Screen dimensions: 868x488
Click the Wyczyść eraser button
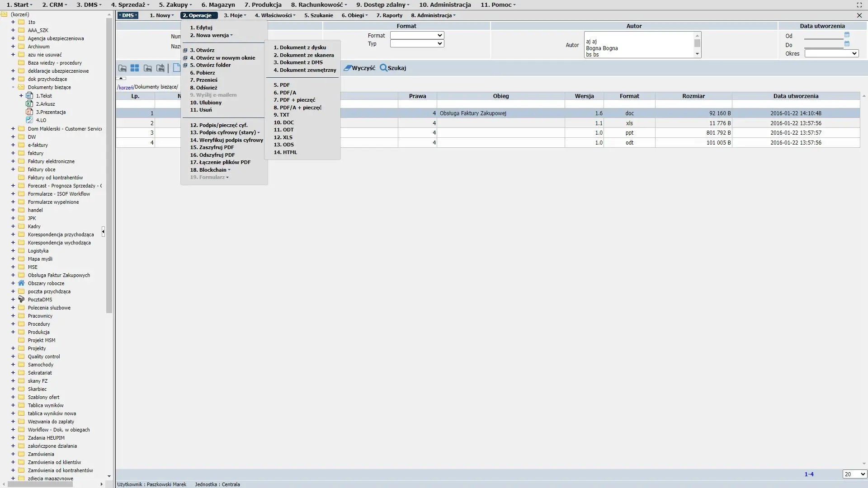[x=359, y=68]
